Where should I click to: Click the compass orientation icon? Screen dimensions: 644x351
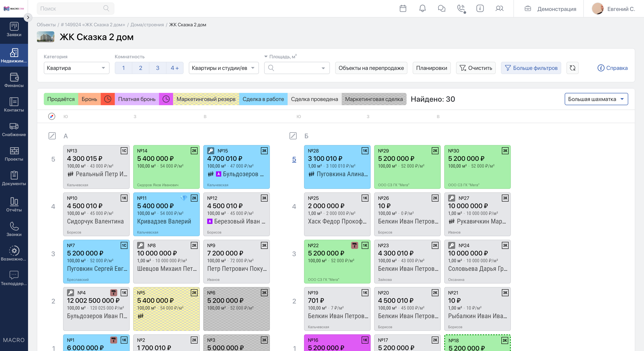pyautogui.click(x=52, y=117)
